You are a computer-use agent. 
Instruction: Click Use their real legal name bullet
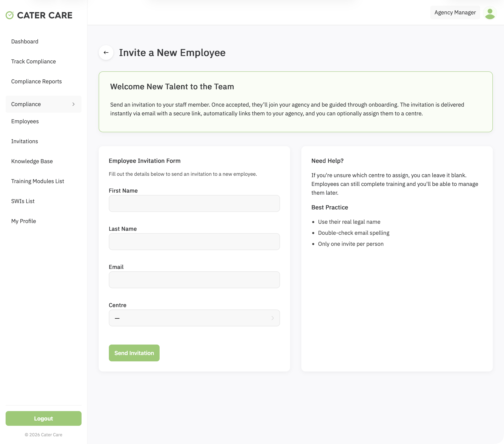click(349, 222)
